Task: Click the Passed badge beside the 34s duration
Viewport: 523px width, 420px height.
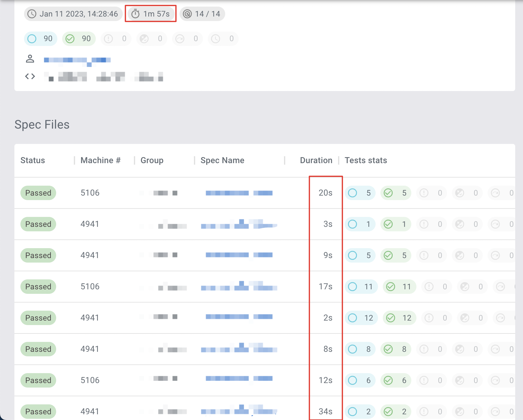Action: (38, 412)
